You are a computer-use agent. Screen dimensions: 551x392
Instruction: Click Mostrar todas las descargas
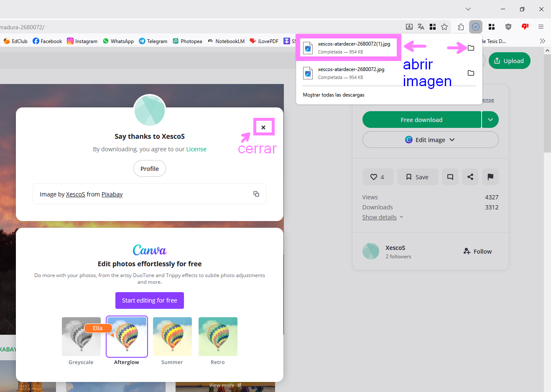click(x=333, y=95)
